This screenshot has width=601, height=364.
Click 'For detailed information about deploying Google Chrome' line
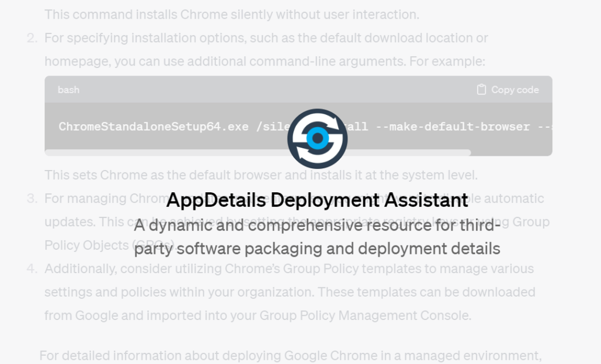click(290, 356)
